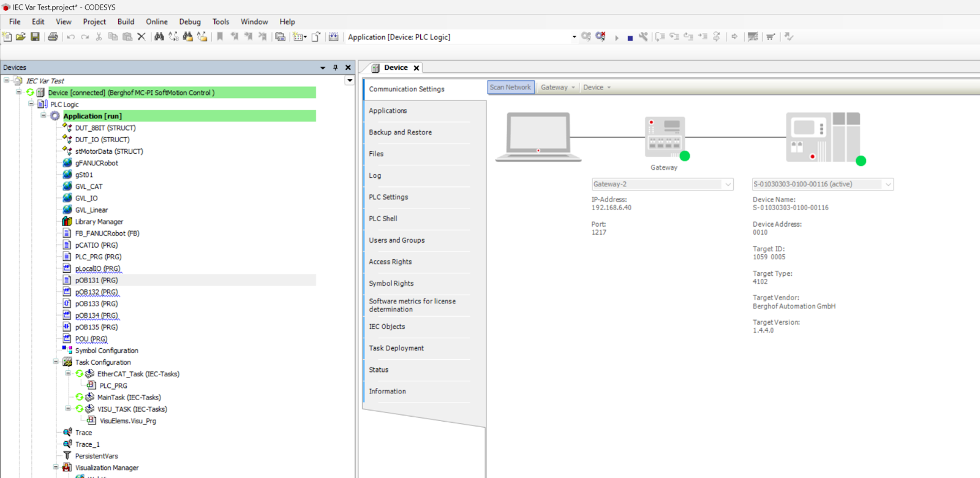Open the Build menu
Image resolution: width=980 pixels, height=478 pixels.
click(x=126, y=21)
